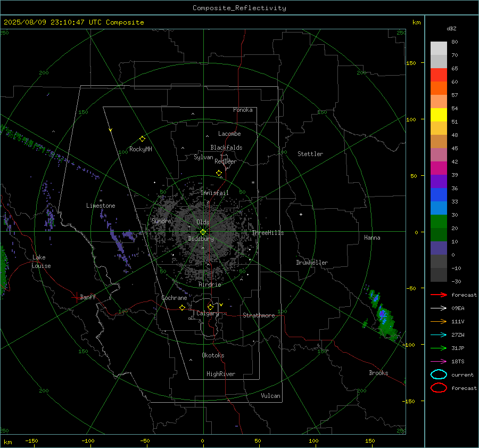
Task: Click the -30 value on dBZ scale
Action: [x=456, y=281]
